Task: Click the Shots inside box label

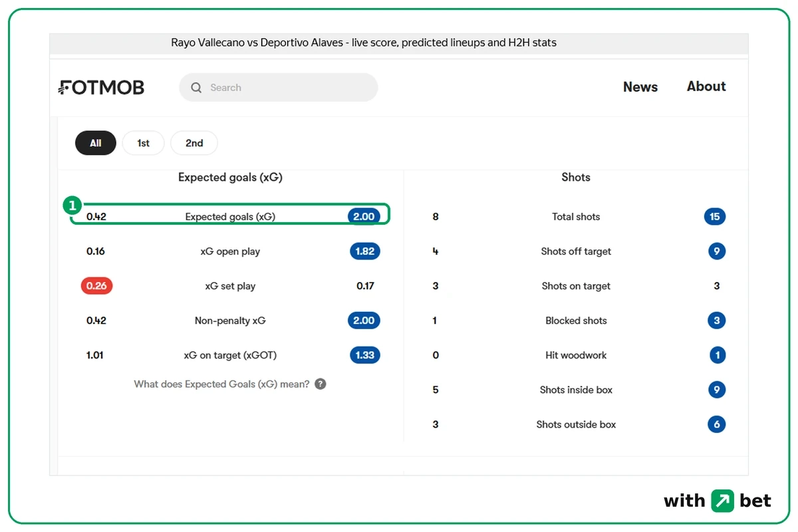Action: [x=576, y=390]
